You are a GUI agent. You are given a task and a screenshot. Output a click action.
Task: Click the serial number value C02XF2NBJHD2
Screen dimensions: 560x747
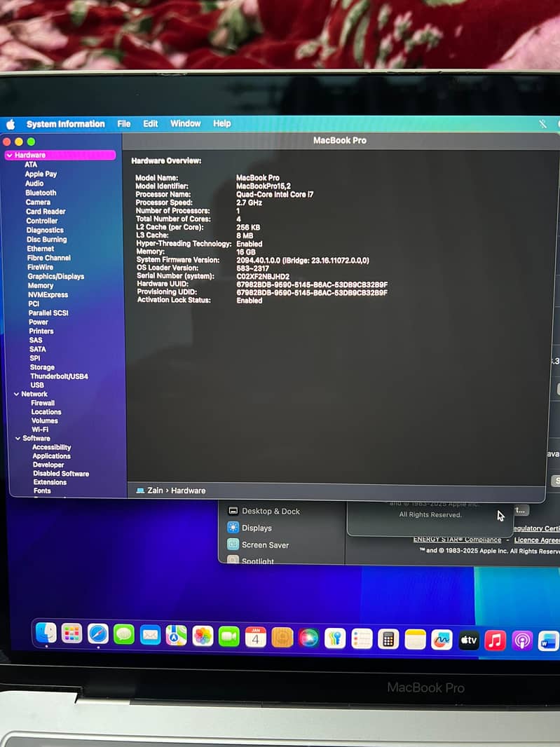[x=263, y=276]
